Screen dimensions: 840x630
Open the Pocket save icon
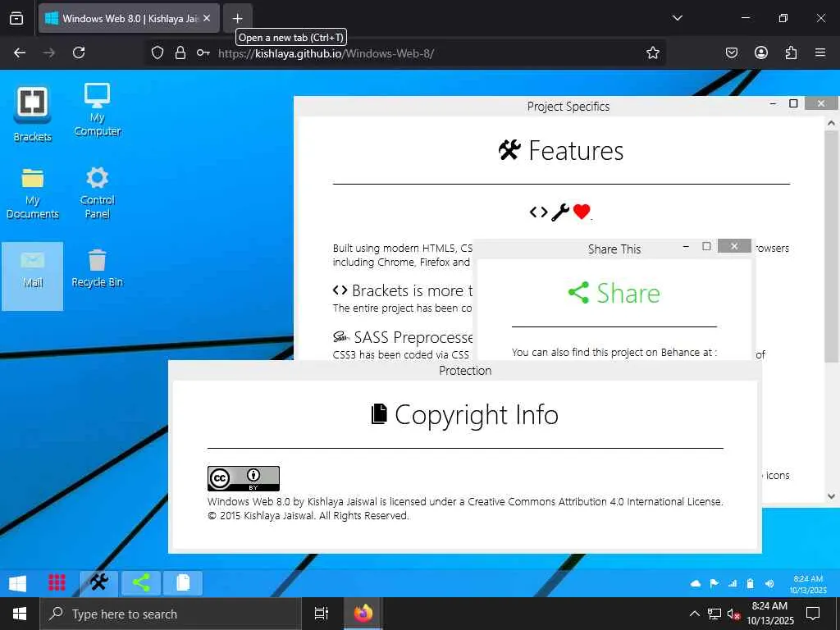731,52
